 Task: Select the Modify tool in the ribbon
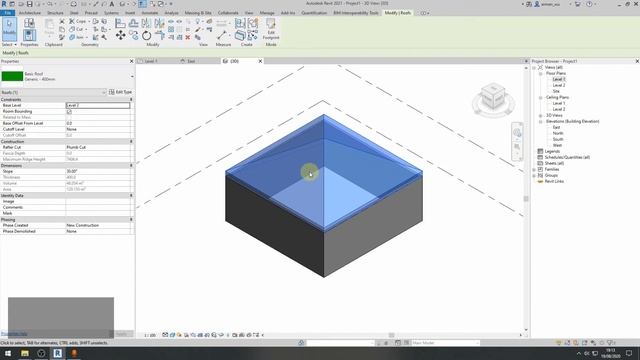[9, 29]
